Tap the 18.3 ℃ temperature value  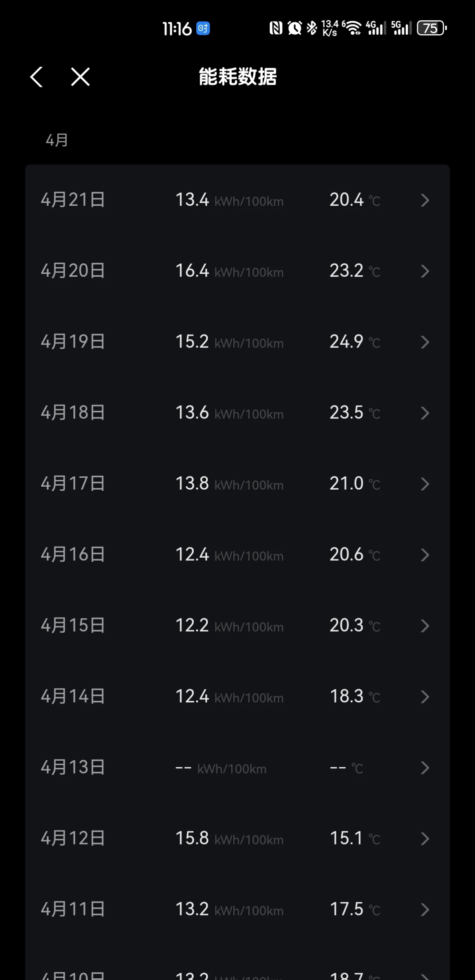pyautogui.click(x=354, y=697)
